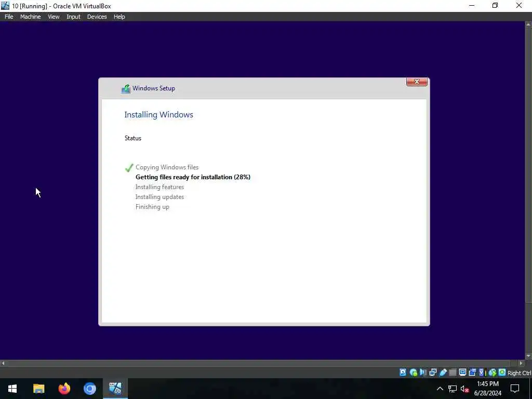This screenshot has height=399, width=532.
Task: Close the Windows Setup dialog
Action: pyautogui.click(x=417, y=82)
